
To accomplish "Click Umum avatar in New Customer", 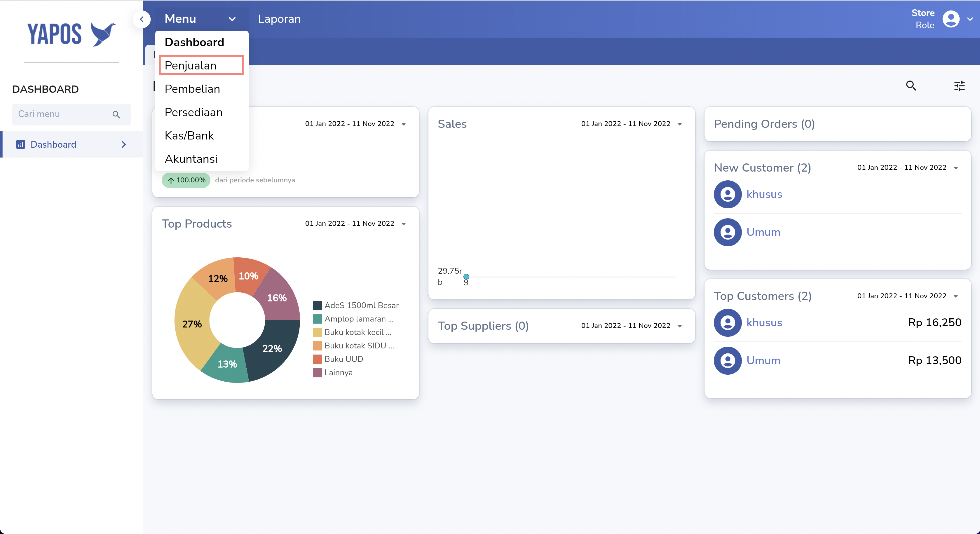I will [727, 232].
